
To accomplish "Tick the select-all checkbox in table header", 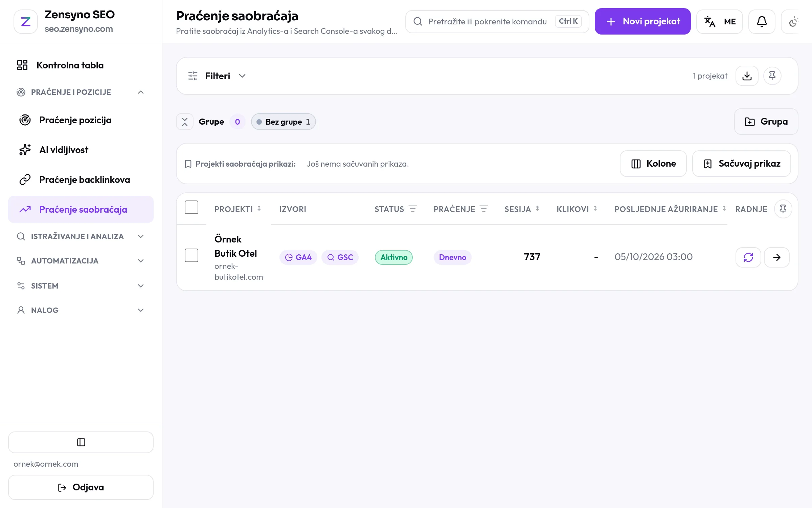I will pyautogui.click(x=191, y=207).
